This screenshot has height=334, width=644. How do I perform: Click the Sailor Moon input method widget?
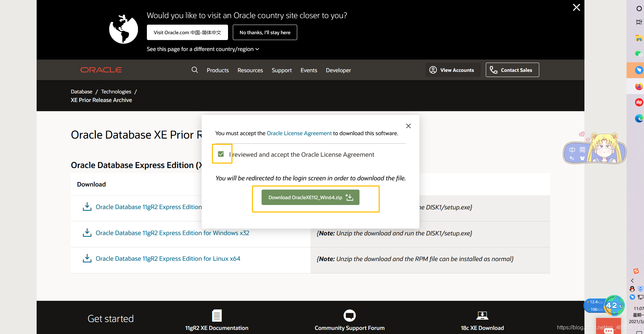pos(595,148)
